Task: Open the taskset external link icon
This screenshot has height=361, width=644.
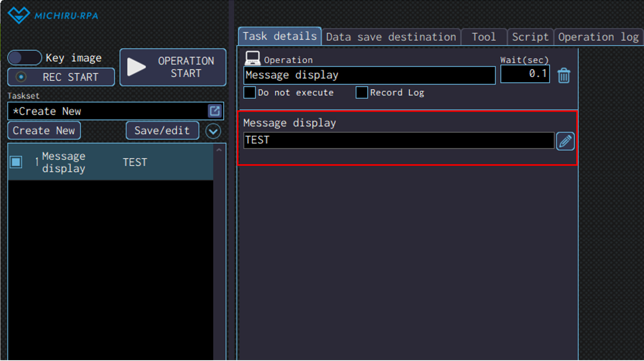Action: 215,111
